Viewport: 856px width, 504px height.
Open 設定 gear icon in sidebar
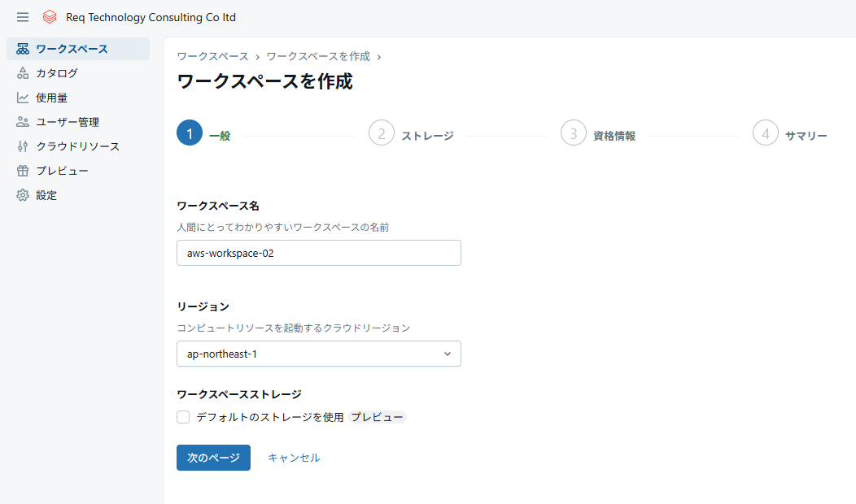click(x=23, y=195)
